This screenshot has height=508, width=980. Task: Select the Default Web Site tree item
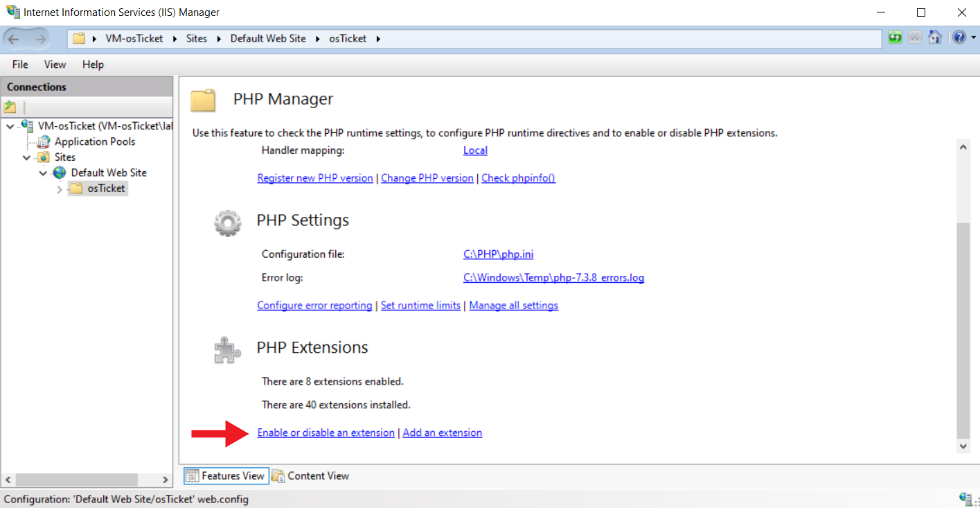tap(109, 173)
